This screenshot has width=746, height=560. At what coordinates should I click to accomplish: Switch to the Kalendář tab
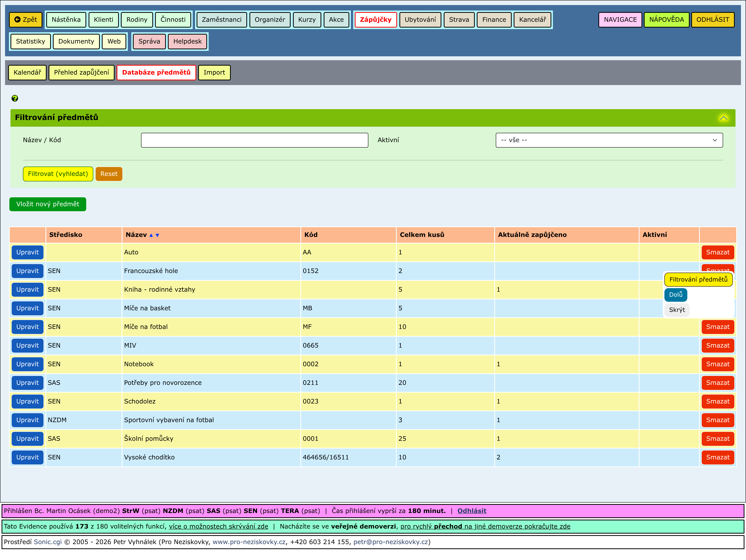click(27, 72)
